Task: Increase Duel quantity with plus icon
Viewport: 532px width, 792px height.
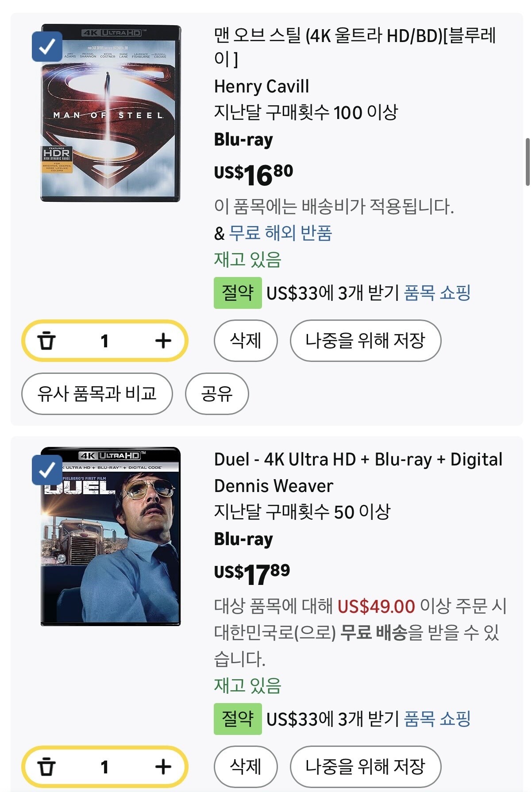Action: tap(163, 767)
